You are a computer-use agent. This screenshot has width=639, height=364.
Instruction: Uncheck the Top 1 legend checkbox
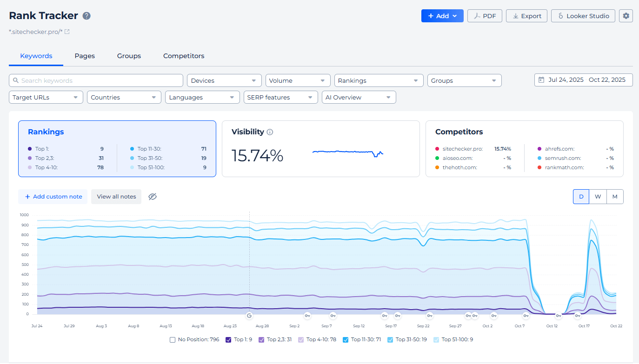[228, 340]
